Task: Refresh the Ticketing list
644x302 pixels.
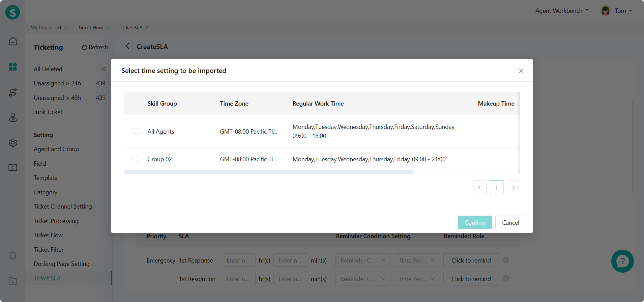Action: point(95,47)
